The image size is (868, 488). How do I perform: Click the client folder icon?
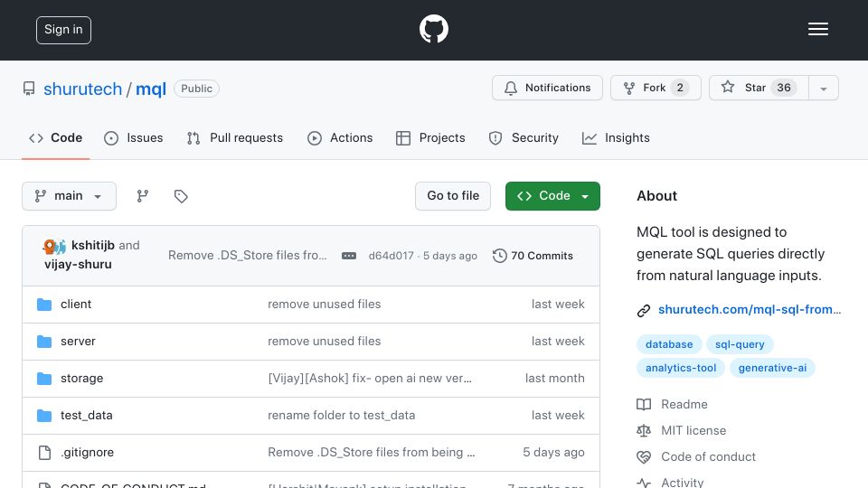pos(44,305)
